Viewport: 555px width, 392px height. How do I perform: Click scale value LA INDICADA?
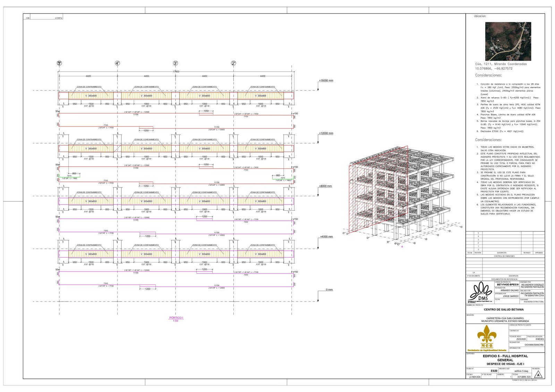coord(475,377)
